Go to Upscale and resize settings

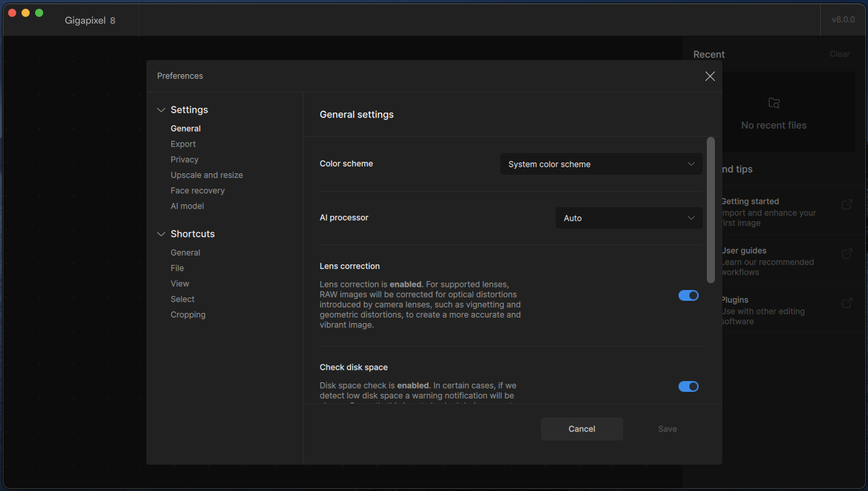point(206,175)
